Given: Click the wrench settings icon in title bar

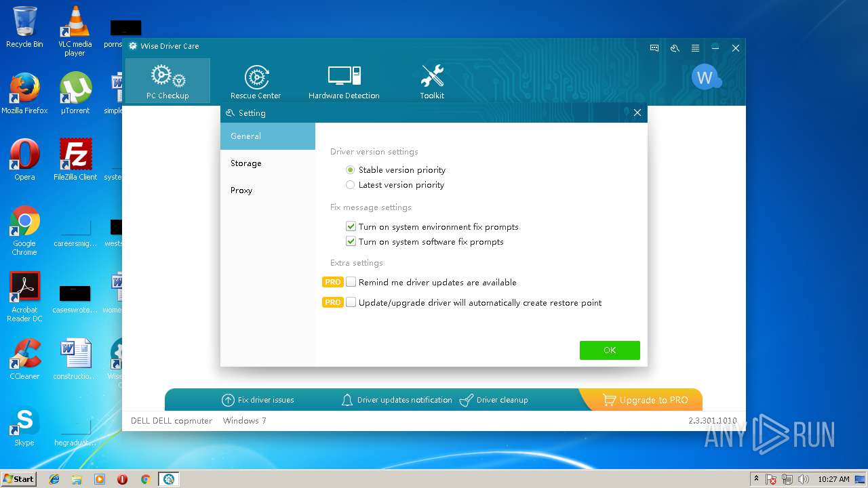Looking at the screenshot, I should click(675, 48).
